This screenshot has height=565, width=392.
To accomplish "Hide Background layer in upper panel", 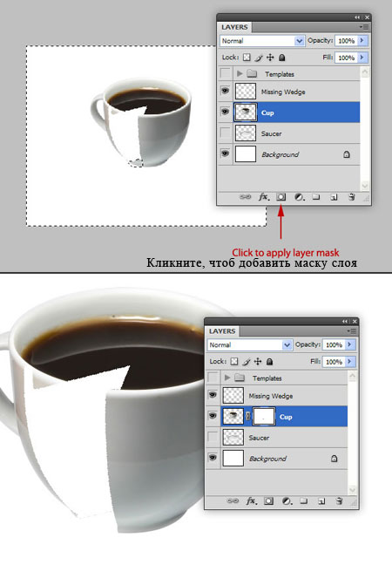I will [226, 153].
